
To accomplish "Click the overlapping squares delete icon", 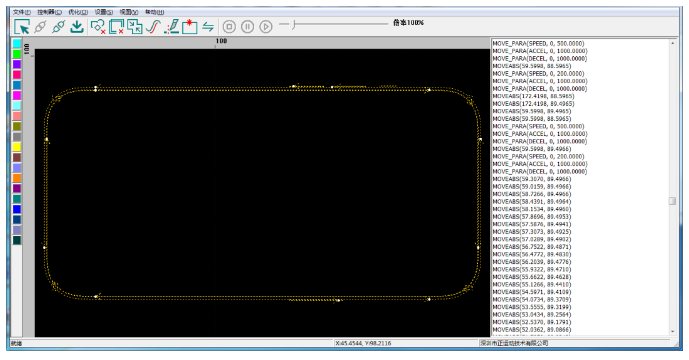I will pos(116,27).
